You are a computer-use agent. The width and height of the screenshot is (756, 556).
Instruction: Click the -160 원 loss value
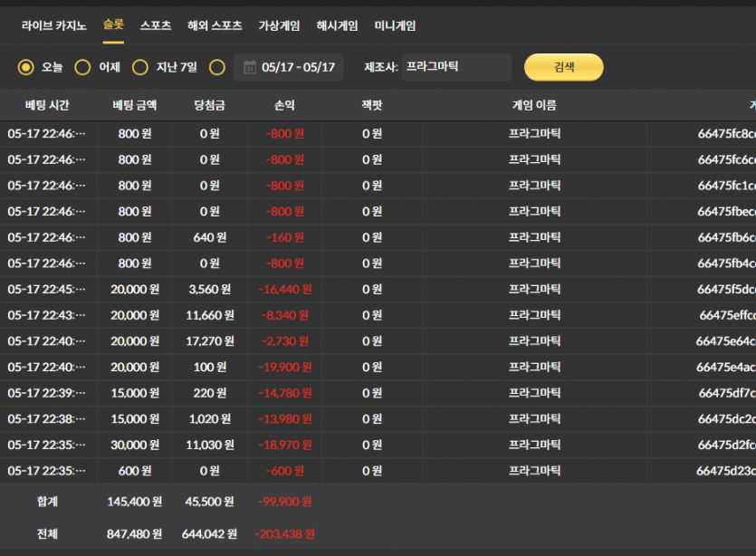(285, 237)
